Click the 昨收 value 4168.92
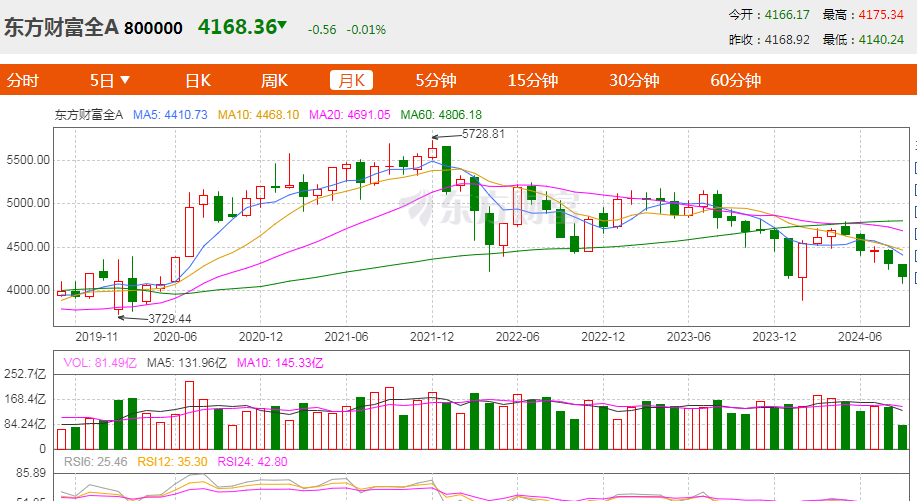The image size is (917, 501). (787, 40)
